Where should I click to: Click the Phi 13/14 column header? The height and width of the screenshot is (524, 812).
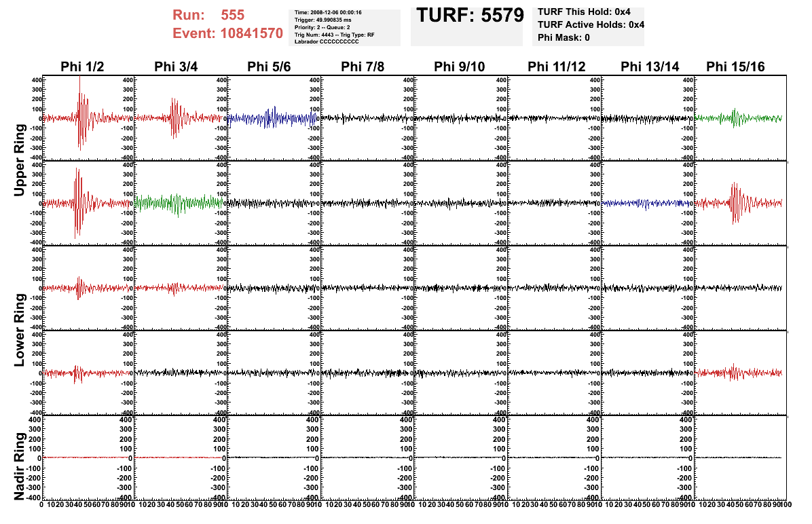point(649,67)
